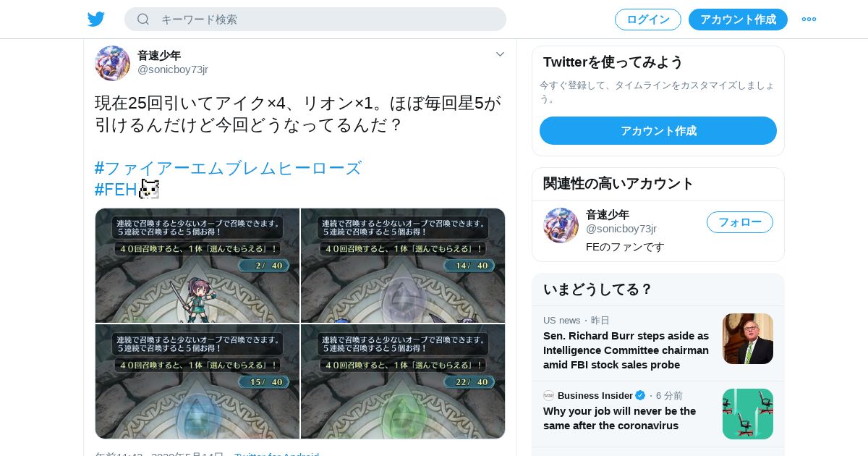The height and width of the screenshot is (456, 868).
Task: Expand the tweet options chevron
Action: point(500,54)
